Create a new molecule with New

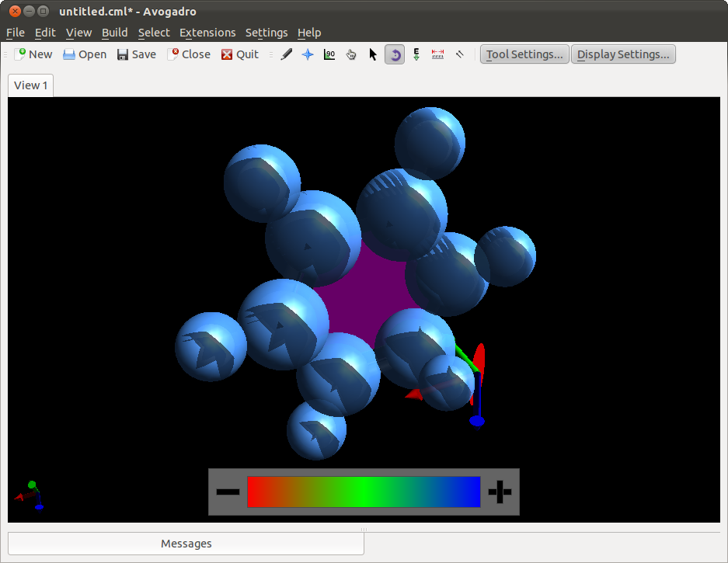pyautogui.click(x=33, y=54)
